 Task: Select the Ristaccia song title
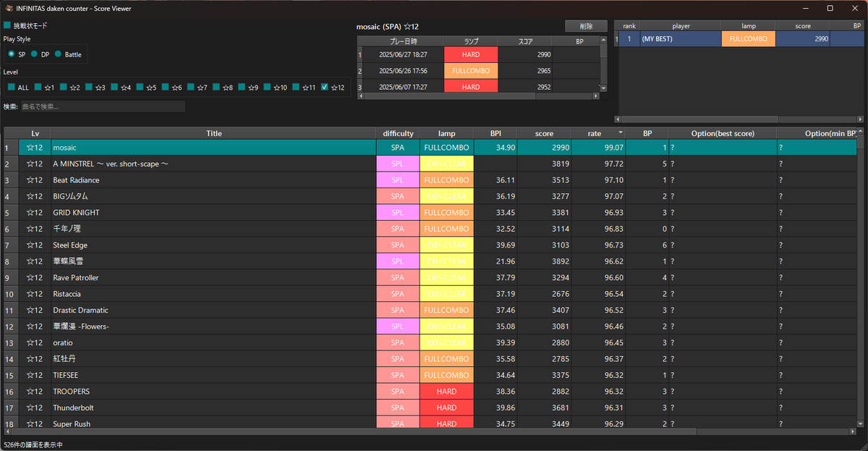click(x=67, y=294)
